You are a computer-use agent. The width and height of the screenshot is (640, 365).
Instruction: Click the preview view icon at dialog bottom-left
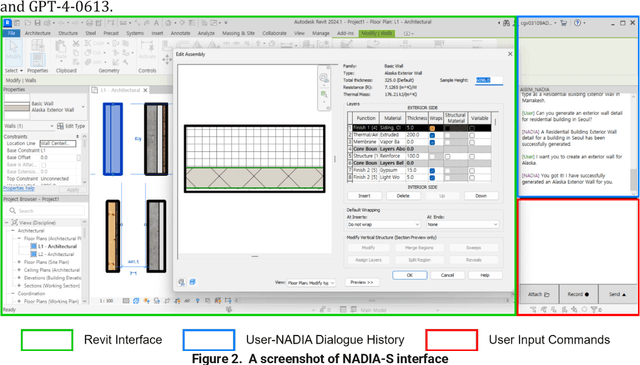(x=182, y=282)
